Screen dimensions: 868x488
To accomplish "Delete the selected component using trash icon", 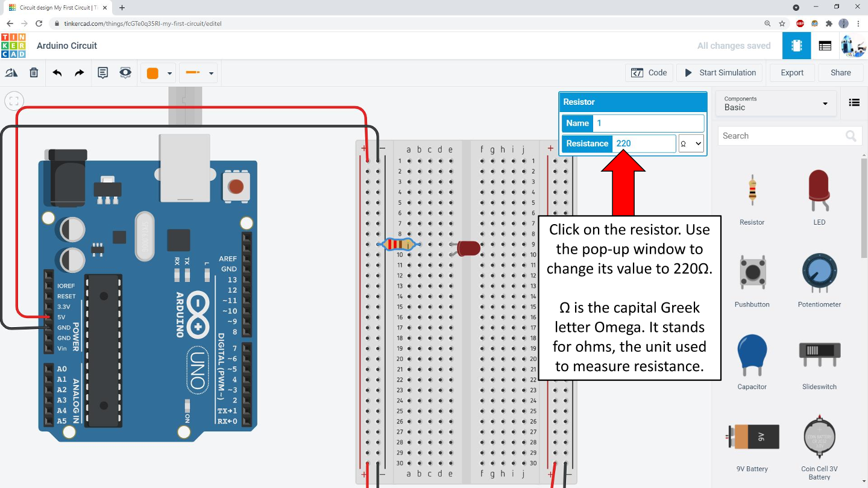I will point(34,72).
